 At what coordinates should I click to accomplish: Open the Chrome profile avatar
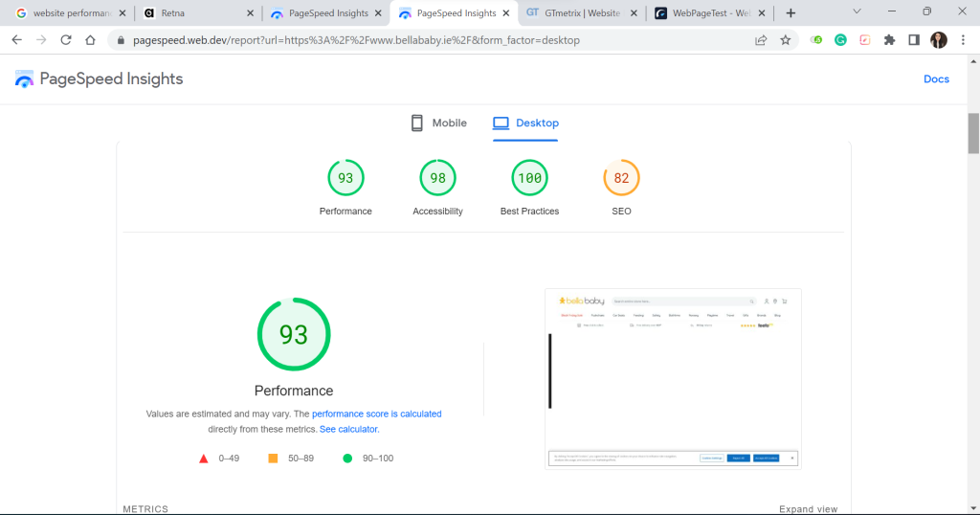[939, 40]
